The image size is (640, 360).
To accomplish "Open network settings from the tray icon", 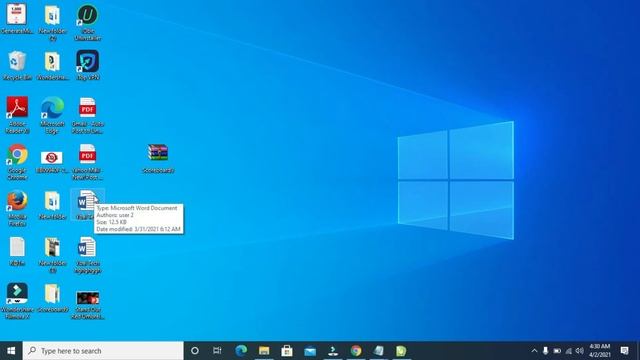I will 569,351.
